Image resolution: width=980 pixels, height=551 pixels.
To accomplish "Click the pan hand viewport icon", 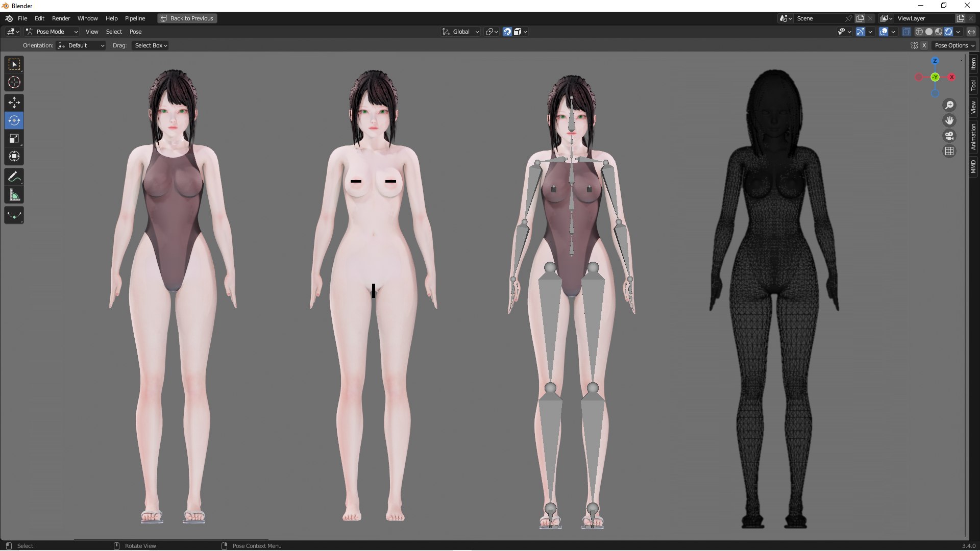I will pos(949,120).
